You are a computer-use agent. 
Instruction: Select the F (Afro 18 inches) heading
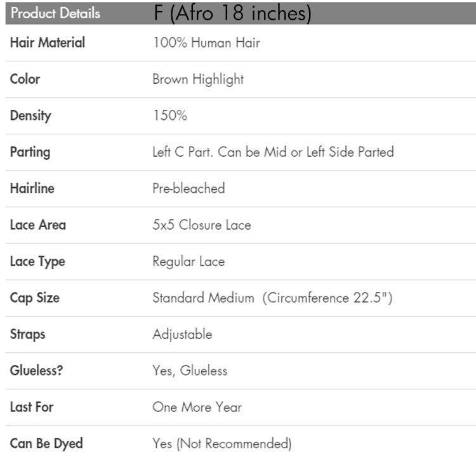[232, 13]
